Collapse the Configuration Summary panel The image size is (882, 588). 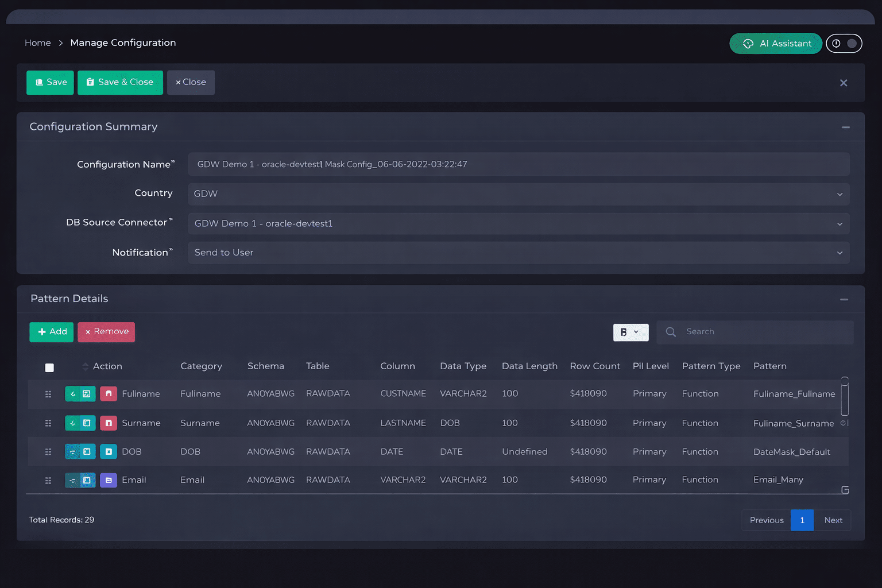[845, 127]
